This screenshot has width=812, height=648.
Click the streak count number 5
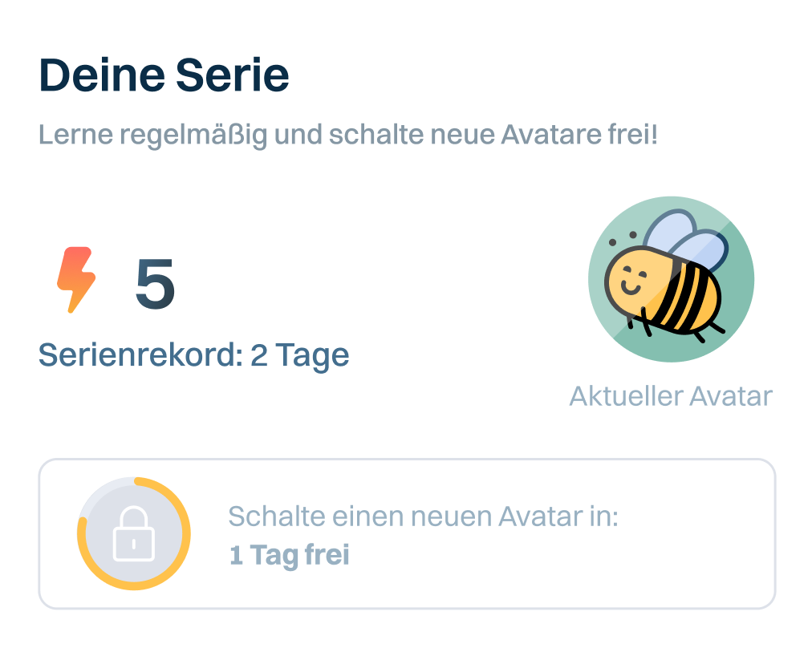tap(155, 285)
